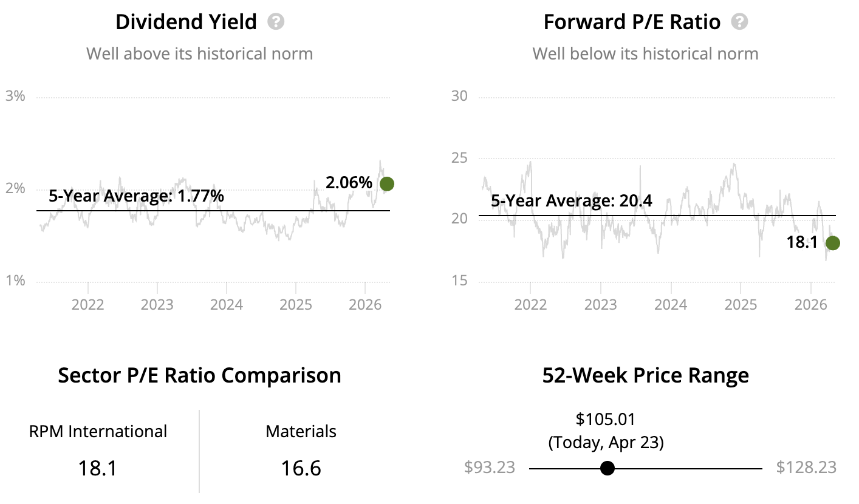Click the "Well below its historical norm" subtitle
Image resolution: width=859 pixels, height=504 pixels.
tap(645, 53)
